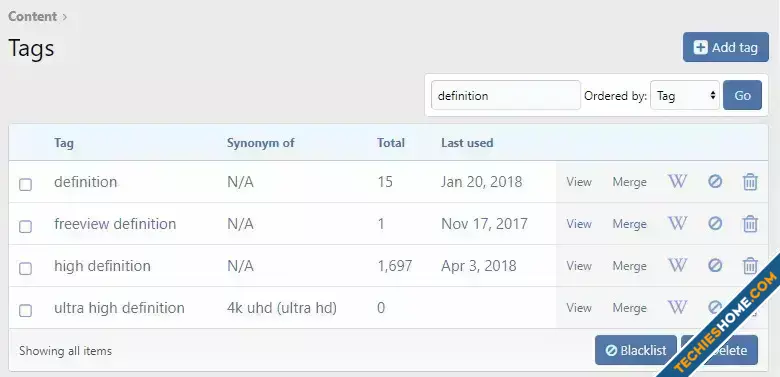
Task: Open Wikipedia icon for ultra high definition tag
Action: point(677,307)
